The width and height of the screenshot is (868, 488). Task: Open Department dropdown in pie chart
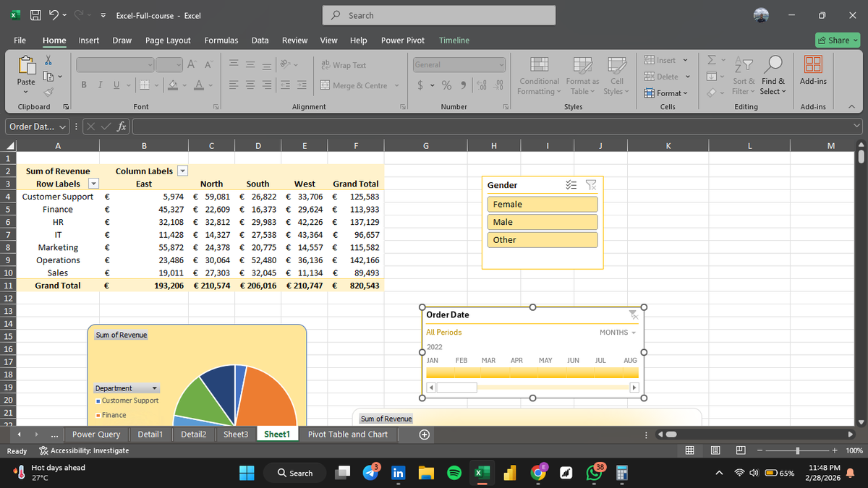pyautogui.click(x=126, y=388)
